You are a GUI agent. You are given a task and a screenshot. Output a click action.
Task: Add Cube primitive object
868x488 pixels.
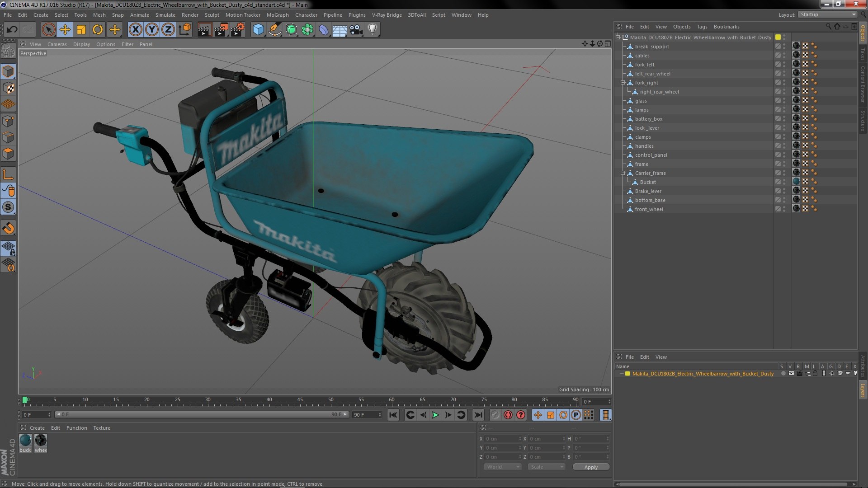click(x=258, y=30)
